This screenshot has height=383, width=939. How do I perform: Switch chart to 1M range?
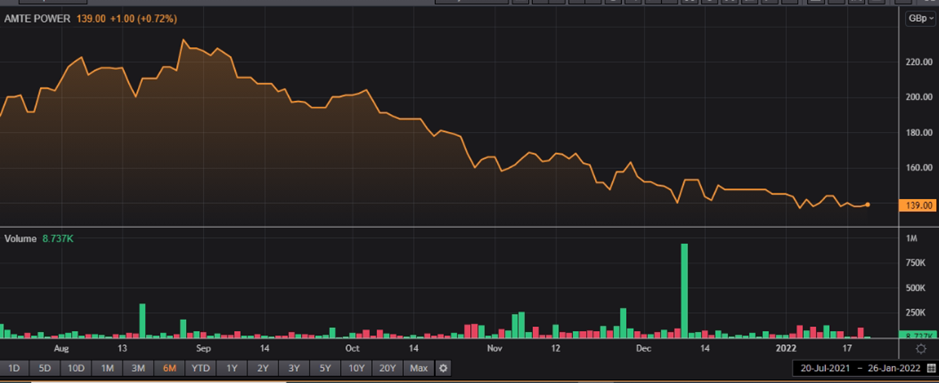coord(107,368)
